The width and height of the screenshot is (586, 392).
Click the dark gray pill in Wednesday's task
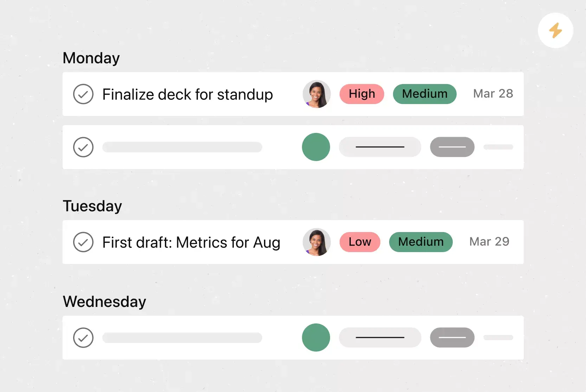coord(452,338)
